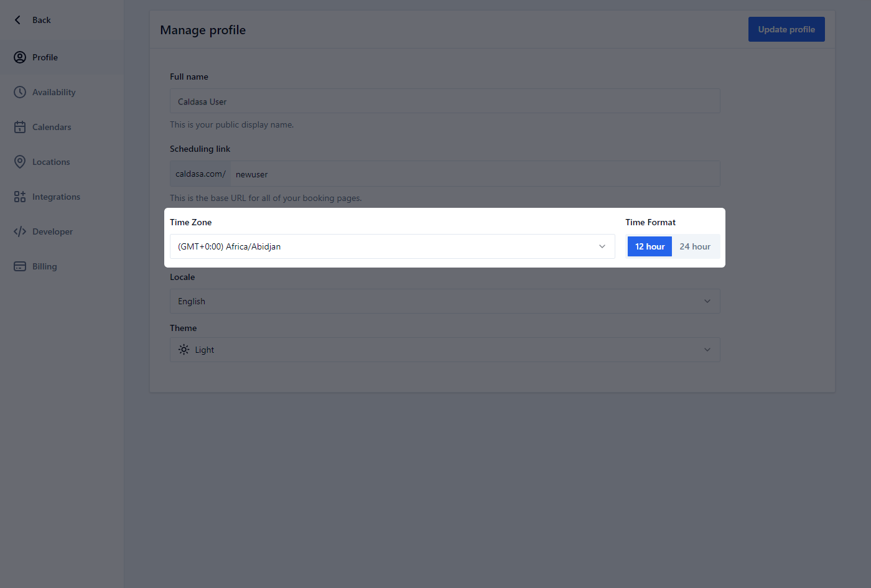
Task: Open the Theme dropdown set to Light
Action: 445,349
